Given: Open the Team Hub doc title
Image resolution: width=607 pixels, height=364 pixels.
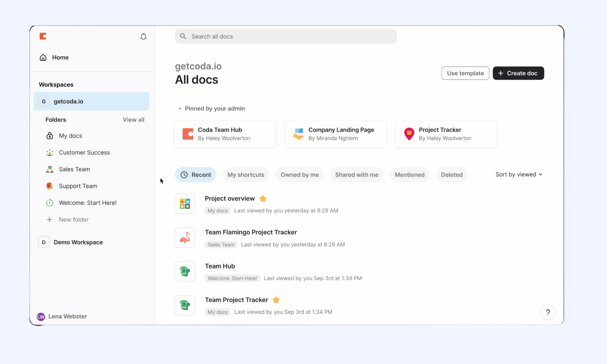Looking at the screenshot, I should tap(220, 266).
